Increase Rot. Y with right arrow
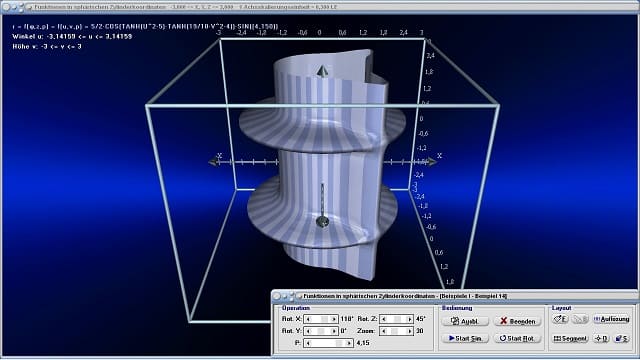Image resolution: width=640 pixels, height=360 pixels. tap(334, 331)
